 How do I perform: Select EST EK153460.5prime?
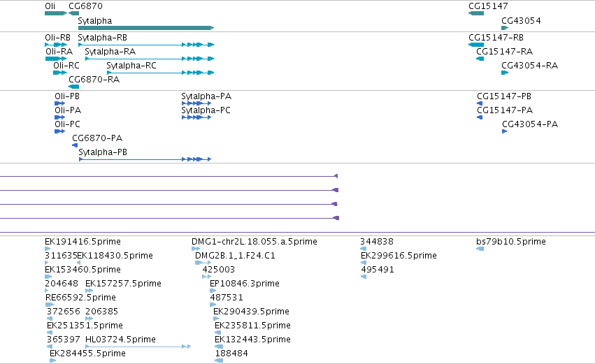[x=48, y=277]
